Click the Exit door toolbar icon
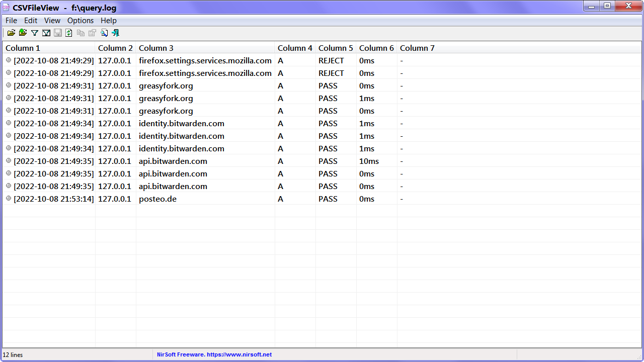The height and width of the screenshot is (362, 644). click(x=115, y=33)
